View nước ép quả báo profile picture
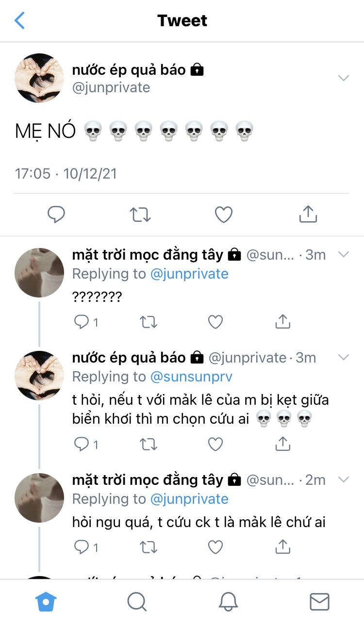 pos(39,78)
